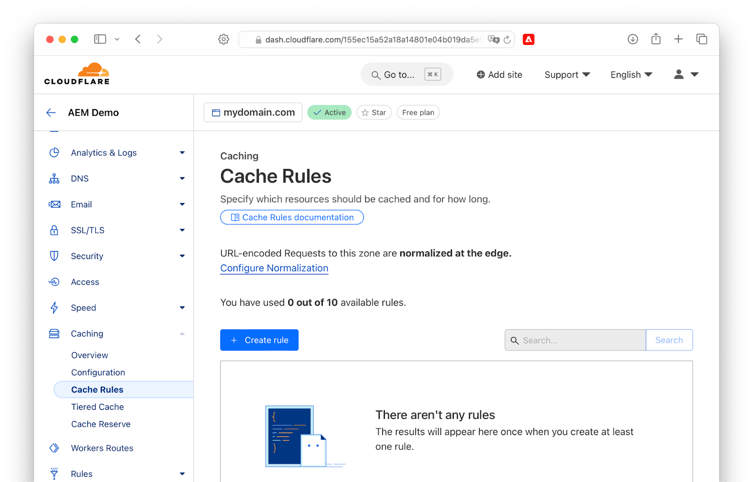This screenshot has width=750, height=482.
Task: Click the Cloudflare logo
Action: [77, 74]
